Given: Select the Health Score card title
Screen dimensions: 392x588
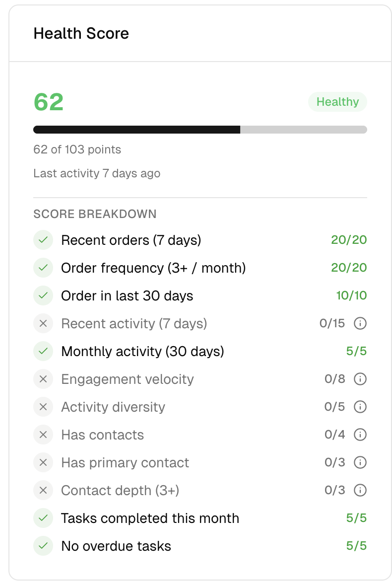Looking at the screenshot, I should 81,33.
